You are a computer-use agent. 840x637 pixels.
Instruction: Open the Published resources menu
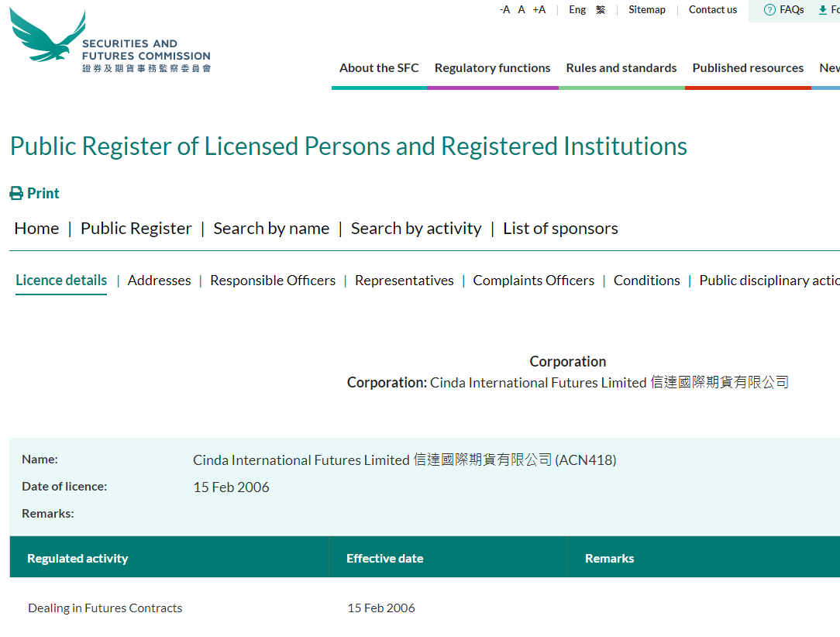[x=748, y=68]
